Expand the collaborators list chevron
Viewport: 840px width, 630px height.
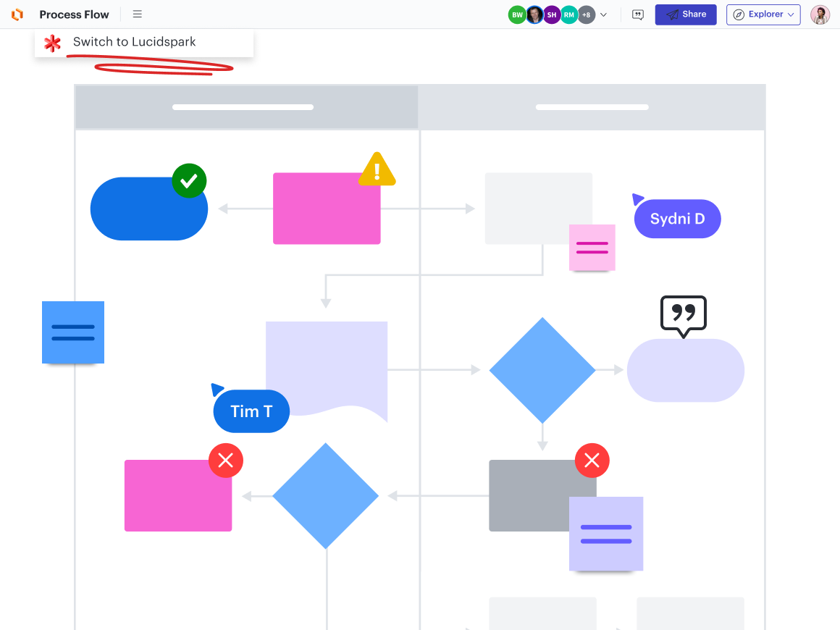click(x=604, y=14)
